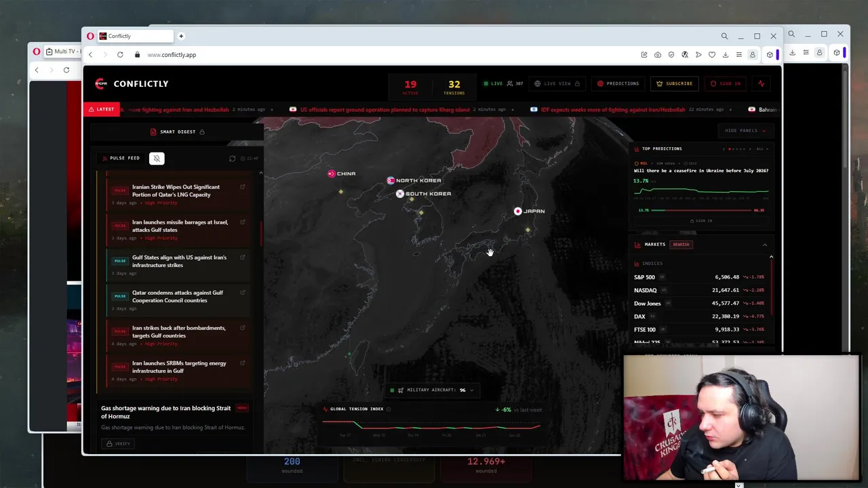Click the Kharg island ground operation headline
Image resolution: width=868 pixels, height=488 pixels.
pyautogui.click(x=384, y=109)
